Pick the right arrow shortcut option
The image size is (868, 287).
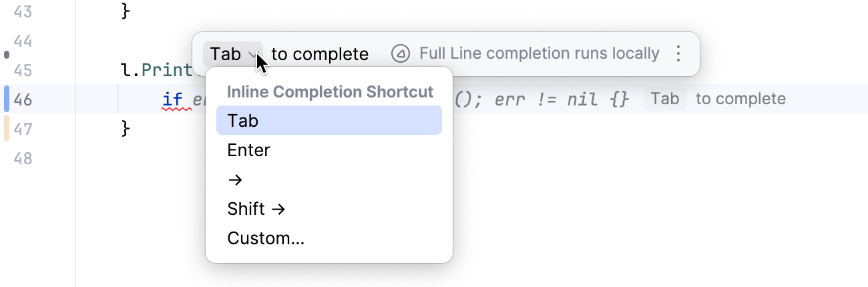235,180
